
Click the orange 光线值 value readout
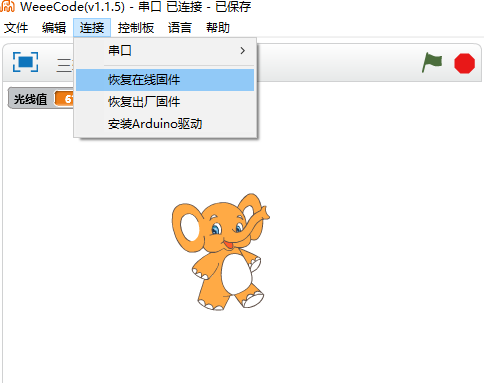click(64, 99)
